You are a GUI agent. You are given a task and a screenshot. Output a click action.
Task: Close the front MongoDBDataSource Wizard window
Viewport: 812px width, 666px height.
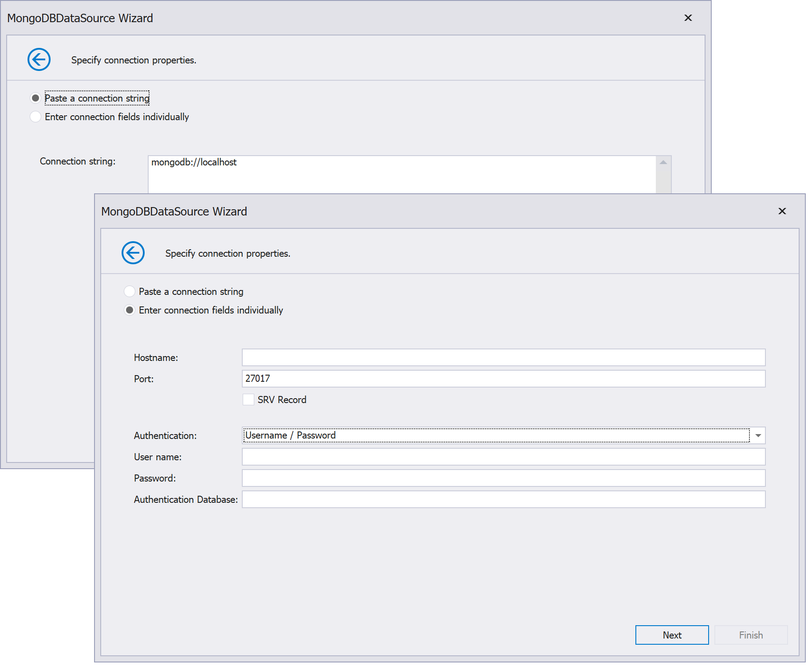click(x=782, y=211)
